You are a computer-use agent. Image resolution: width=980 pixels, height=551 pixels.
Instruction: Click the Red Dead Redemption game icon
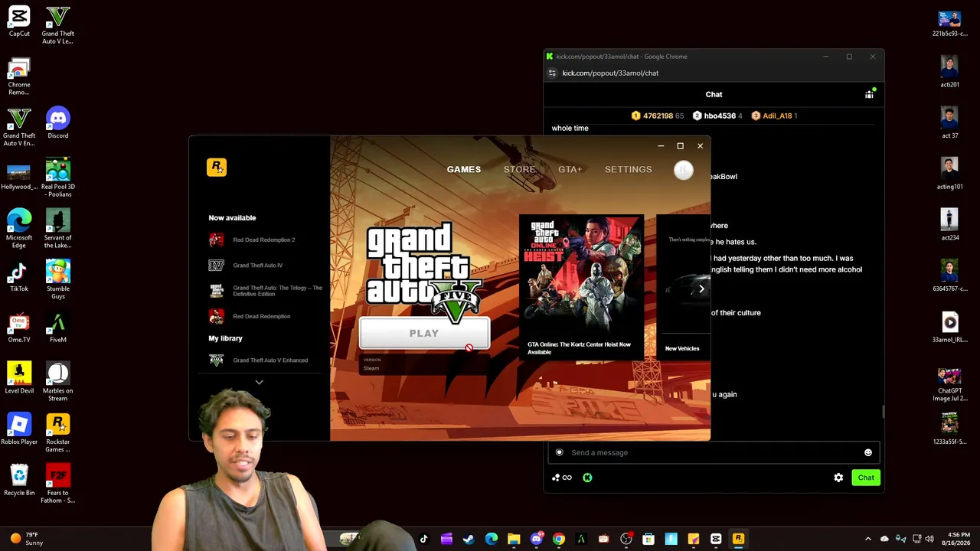217,316
